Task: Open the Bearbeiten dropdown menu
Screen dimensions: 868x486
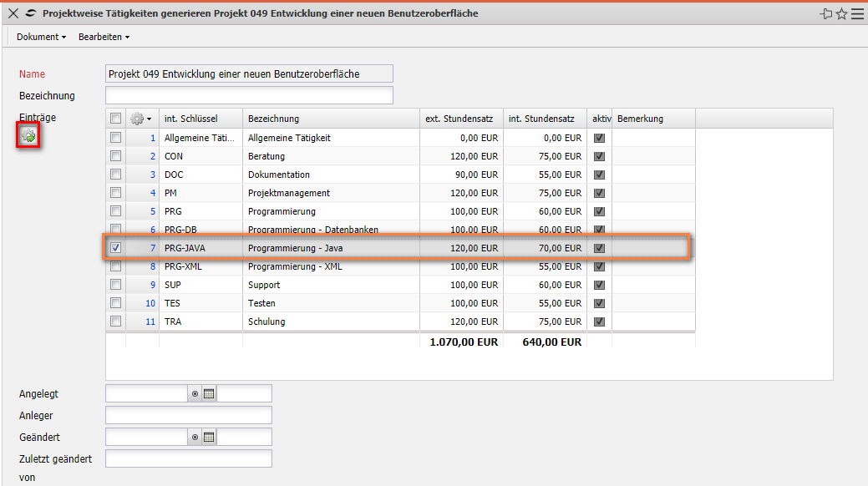Action: (104, 37)
